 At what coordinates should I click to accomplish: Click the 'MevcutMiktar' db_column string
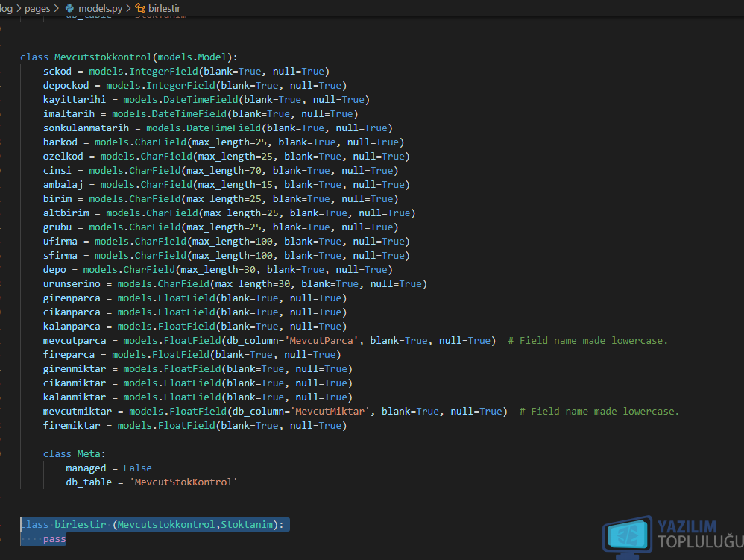(x=330, y=412)
